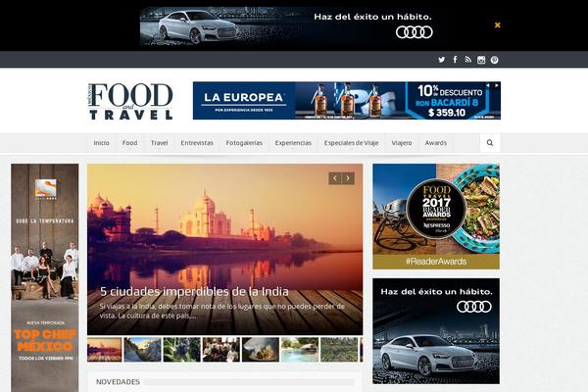This screenshot has width=588, height=392.
Task: Open the Inicio menu item
Action: pyautogui.click(x=101, y=143)
